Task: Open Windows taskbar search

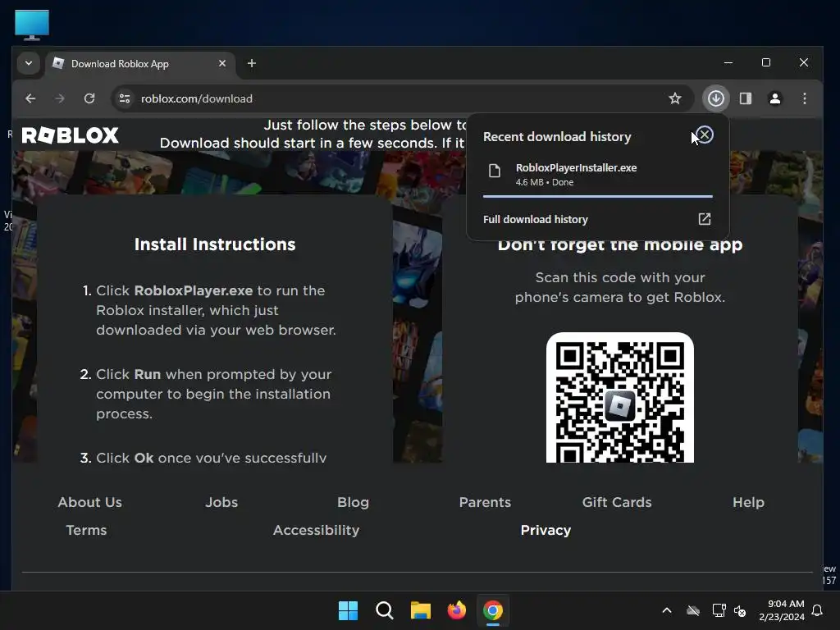Action: click(x=385, y=610)
